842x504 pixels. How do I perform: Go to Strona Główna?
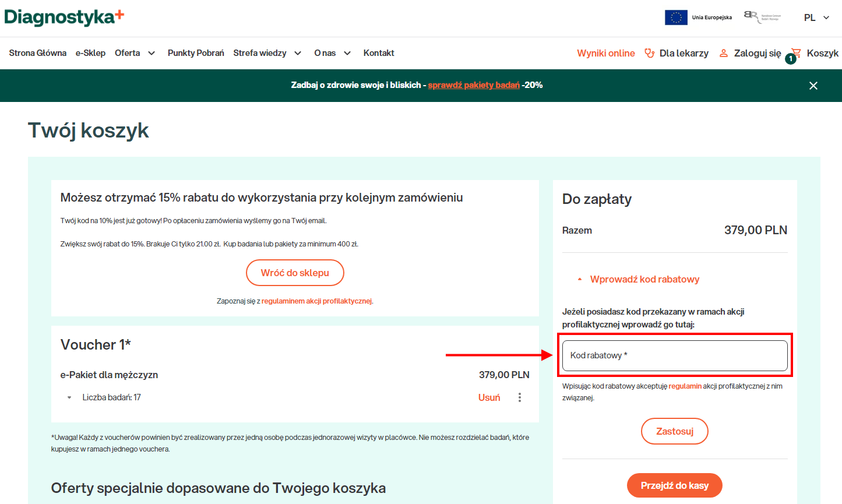pyautogui.click(x=38, y=53)
